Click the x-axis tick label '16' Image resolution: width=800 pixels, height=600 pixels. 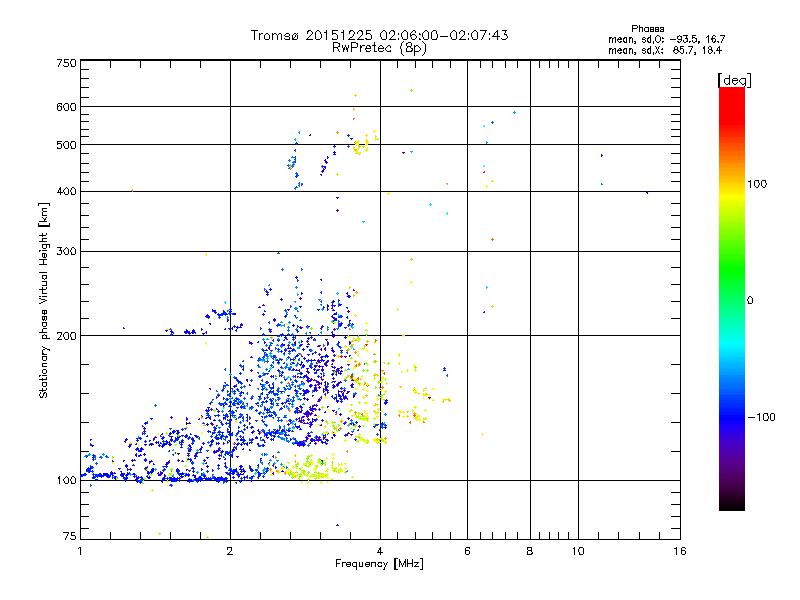click(x=680, y=551)
